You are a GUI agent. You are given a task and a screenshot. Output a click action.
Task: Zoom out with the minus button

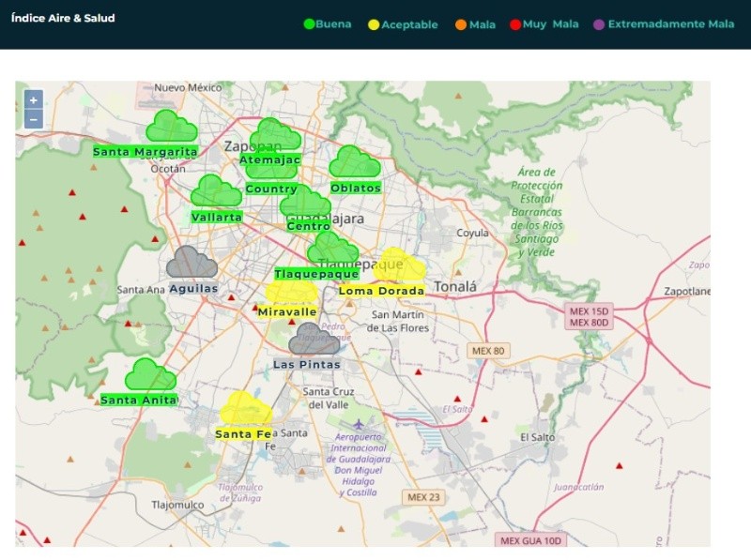pos(34,119)
